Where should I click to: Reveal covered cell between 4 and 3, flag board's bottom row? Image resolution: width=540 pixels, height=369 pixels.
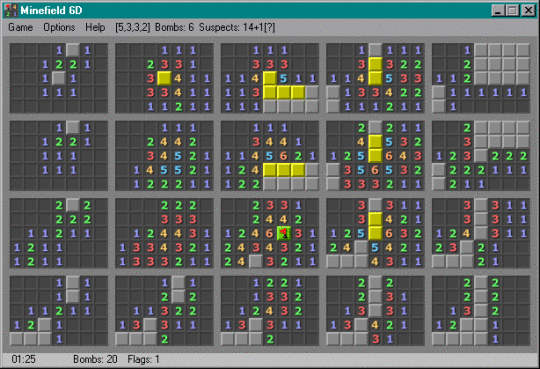coord(256,262)
